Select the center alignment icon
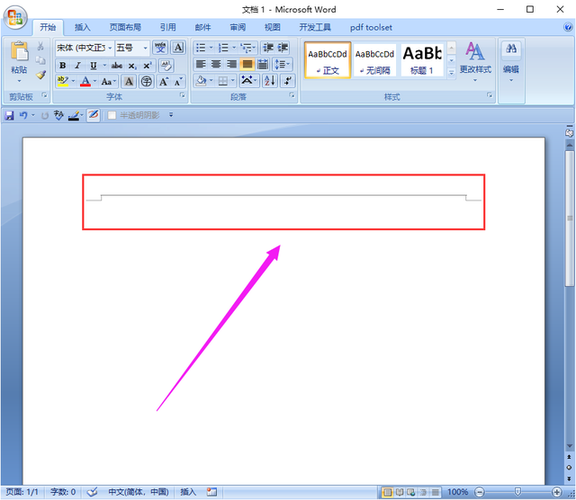576x500 pixels. point(216,64)
